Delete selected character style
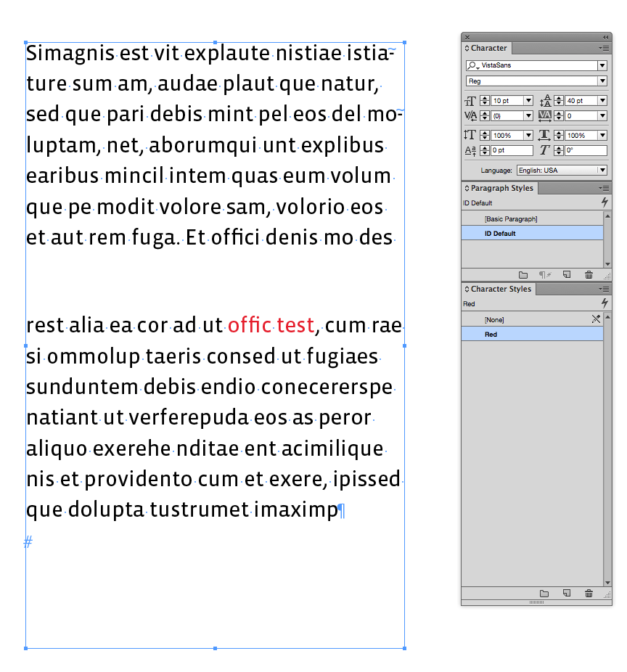Image resolution: width=627 pixels, height=672 pixels. point(589,593)
